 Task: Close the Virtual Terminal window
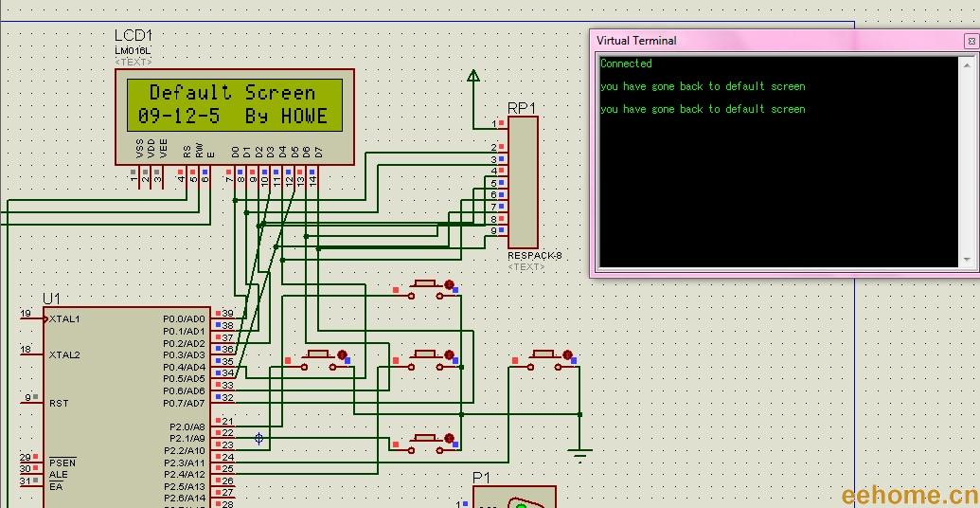(x=971, y=42)
